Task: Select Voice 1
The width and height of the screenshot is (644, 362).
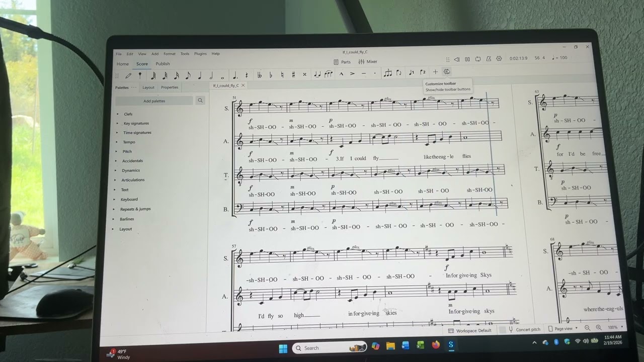Action: tap(412, 72)
